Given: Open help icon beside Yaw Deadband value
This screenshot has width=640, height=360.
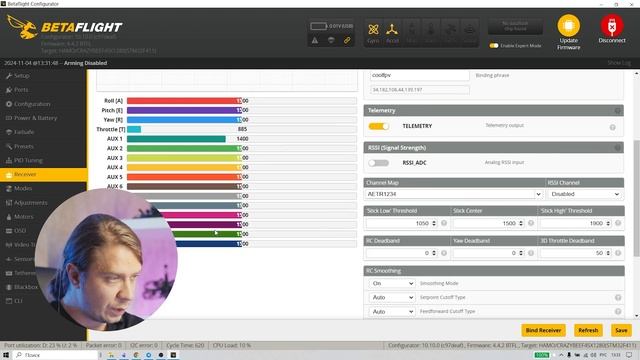Looking at the screenshot, I should (531, 253).
